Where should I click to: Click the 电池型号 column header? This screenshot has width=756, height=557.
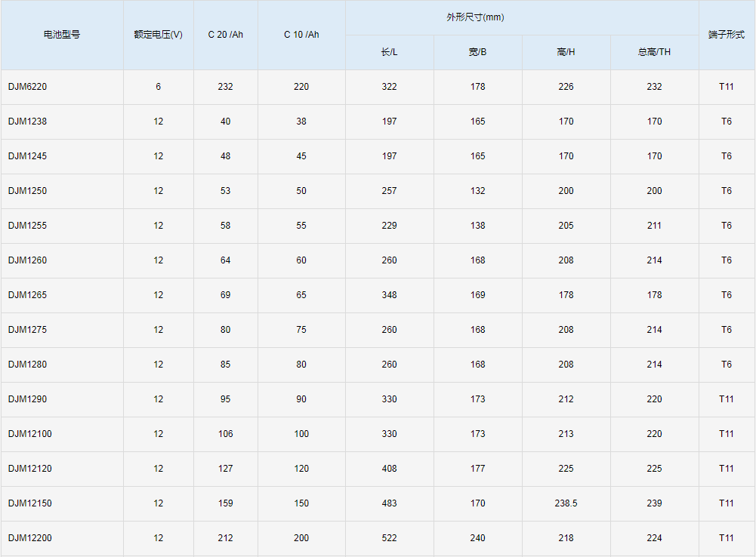(62, 35)
